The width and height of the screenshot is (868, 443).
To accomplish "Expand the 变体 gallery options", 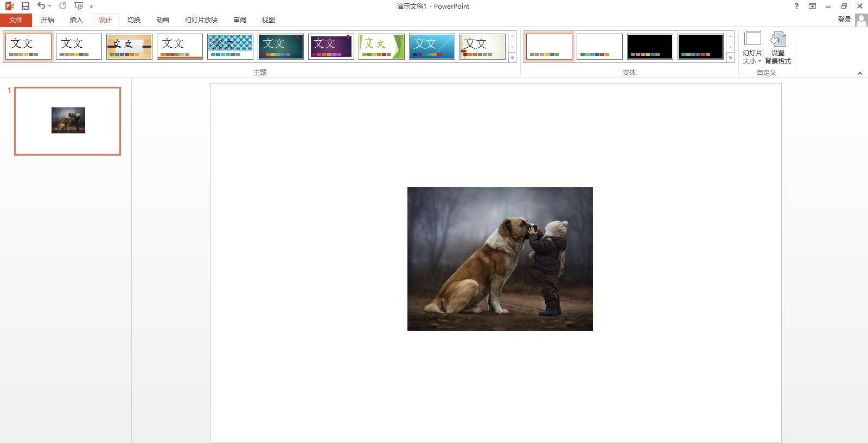I will tap(731, 58).
